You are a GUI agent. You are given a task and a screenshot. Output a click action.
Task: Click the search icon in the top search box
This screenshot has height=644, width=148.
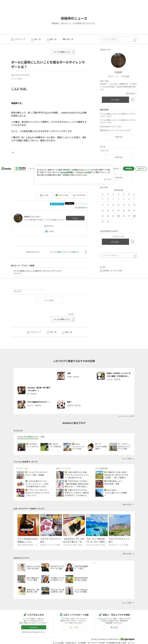pyautogui.click(x=135, y=39)
